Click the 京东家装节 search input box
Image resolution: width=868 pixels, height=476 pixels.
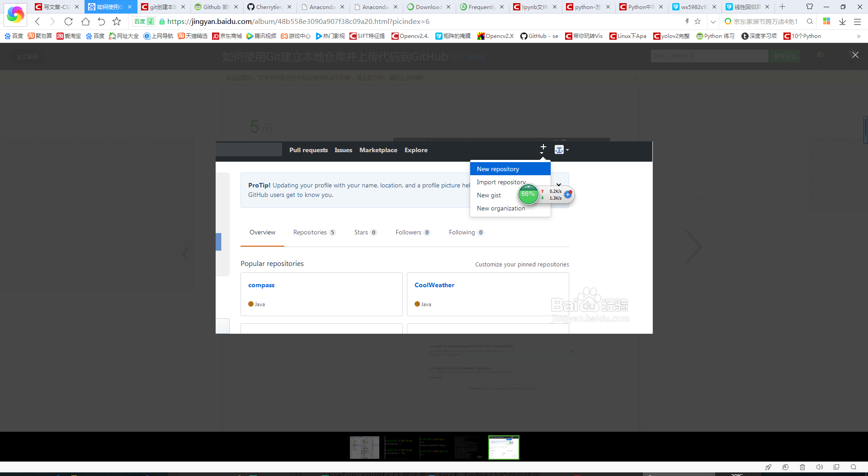(x=765, y=21)
